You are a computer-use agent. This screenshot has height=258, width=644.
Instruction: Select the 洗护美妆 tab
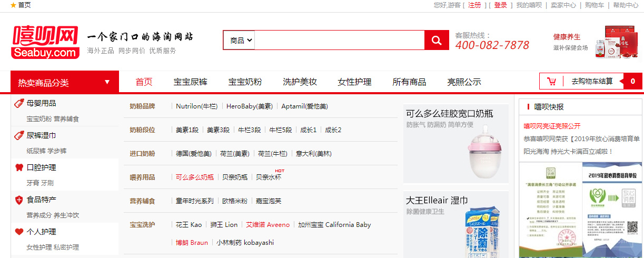point(300,82)
